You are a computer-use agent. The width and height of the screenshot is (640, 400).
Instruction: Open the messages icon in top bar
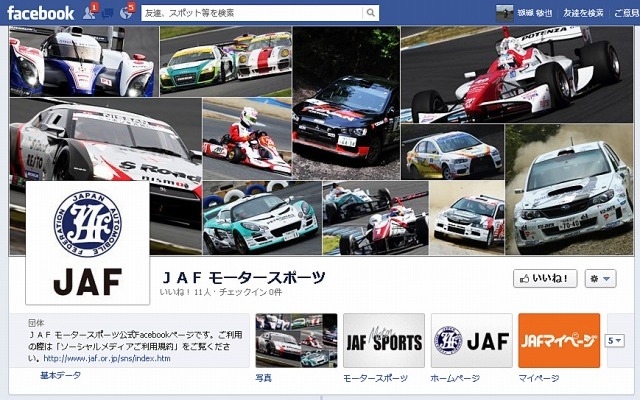tap(108, 13)
